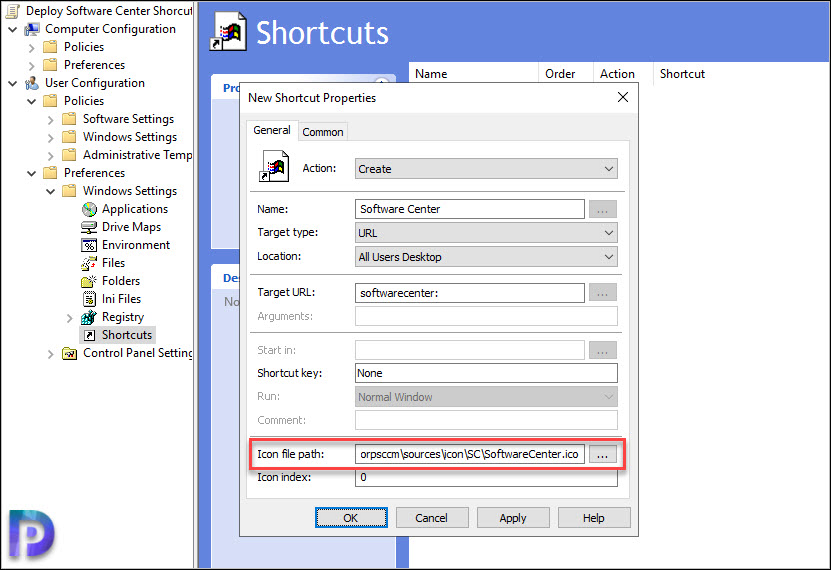Click the Action column header
The height and width of the screenshot is (570, 831).
(623, 74)
